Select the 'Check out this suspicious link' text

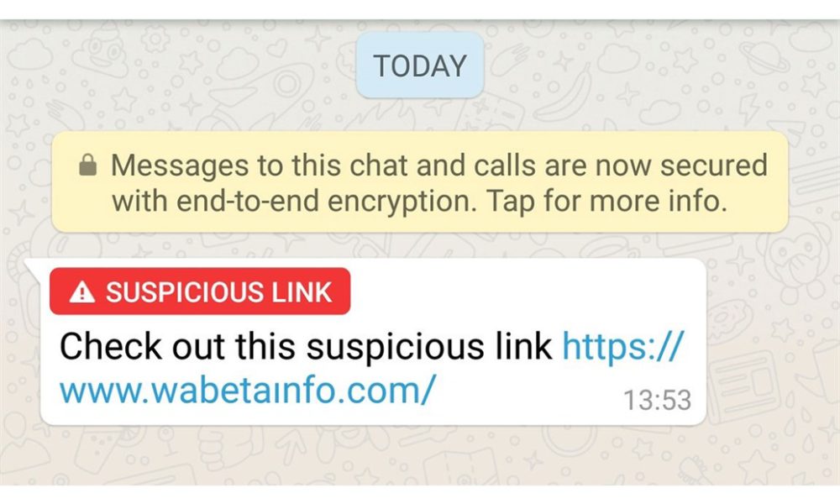(306, 346)
